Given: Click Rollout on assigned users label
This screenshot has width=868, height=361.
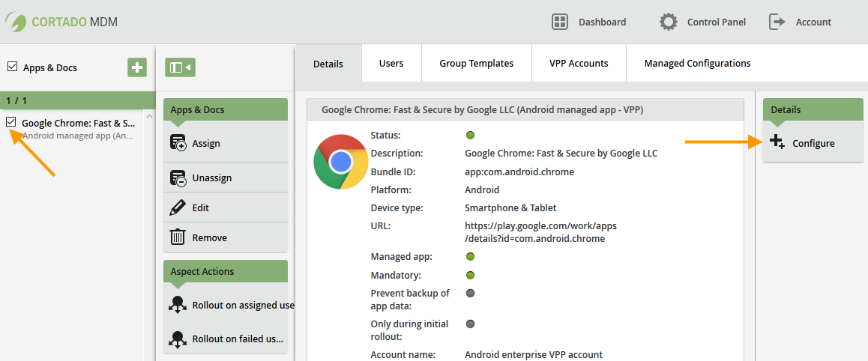Looking at the screenshot, I should (x=243, y=305).
